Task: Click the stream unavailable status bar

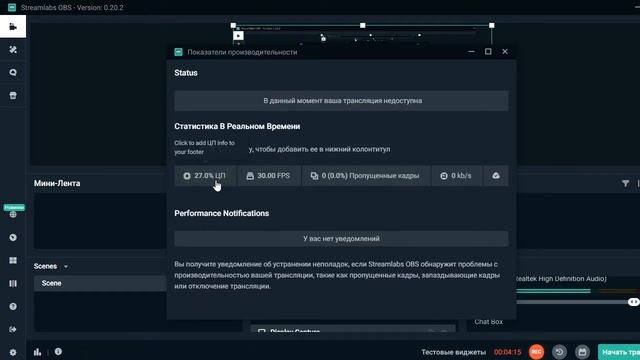Action: 341,101
